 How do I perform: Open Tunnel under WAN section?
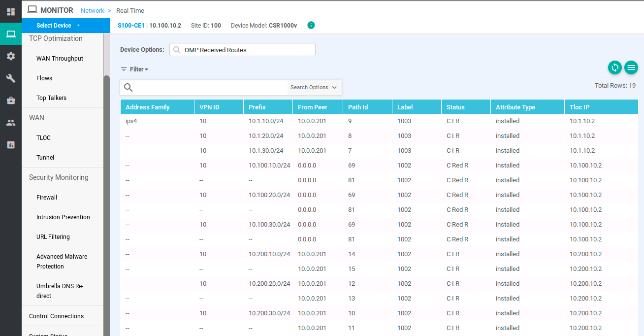[x=45, y=158]
